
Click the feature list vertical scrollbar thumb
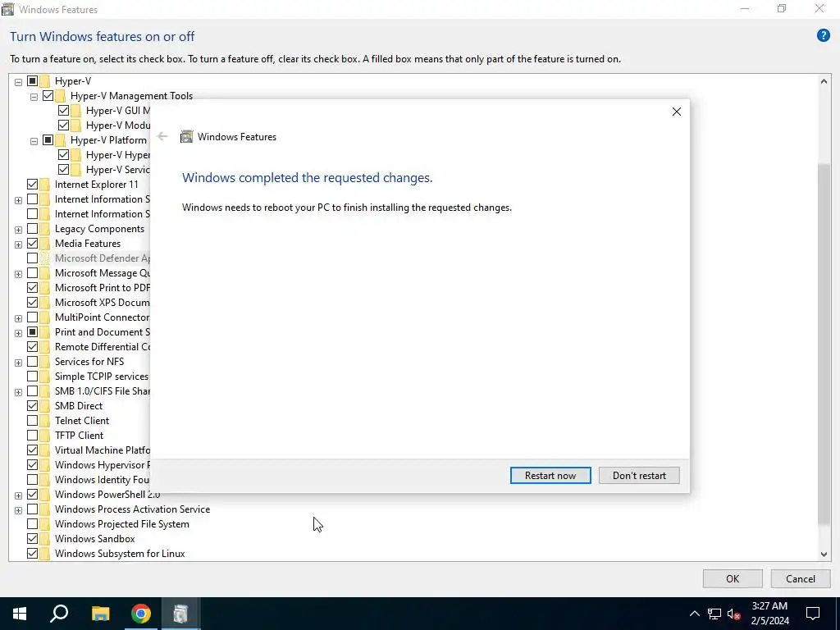click(x=824, y=345)
